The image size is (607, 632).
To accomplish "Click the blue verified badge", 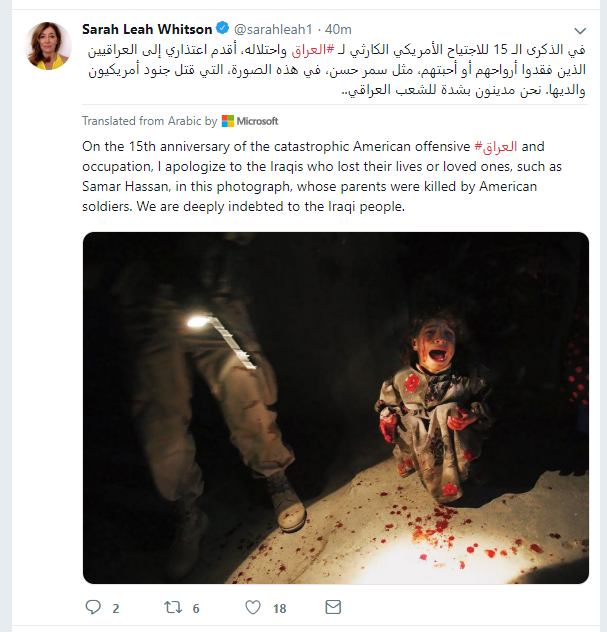I will (x=222, y=28).
